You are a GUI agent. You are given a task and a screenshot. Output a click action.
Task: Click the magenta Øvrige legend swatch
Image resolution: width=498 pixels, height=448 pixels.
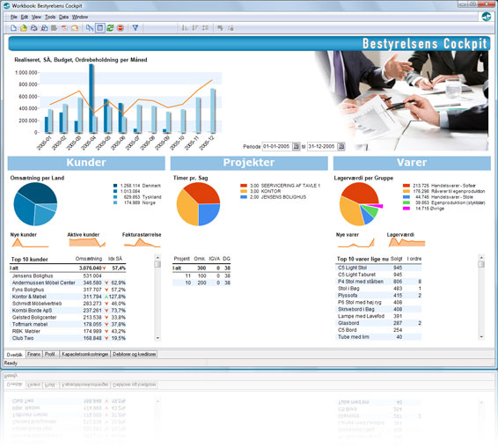click(406, 209)
